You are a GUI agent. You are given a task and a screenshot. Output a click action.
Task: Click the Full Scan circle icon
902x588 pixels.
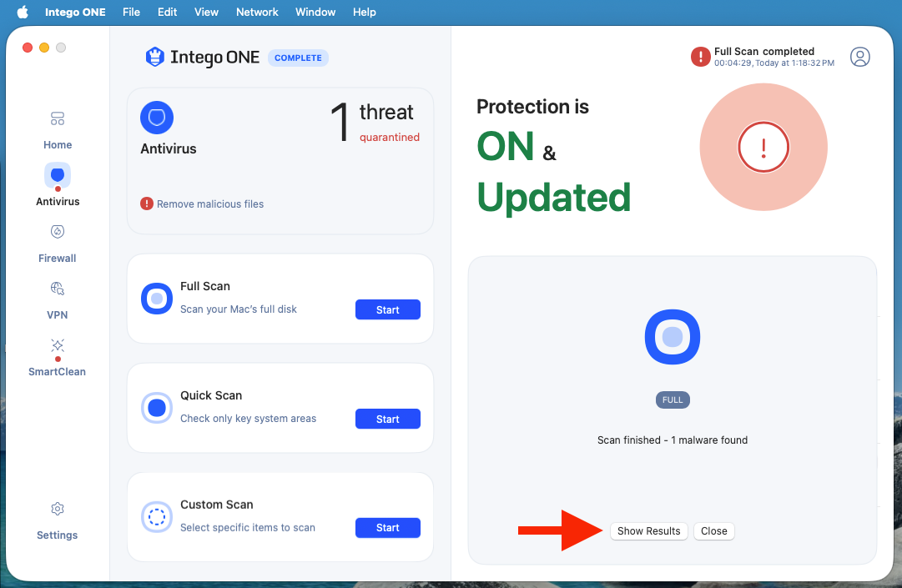pos(157,299)
